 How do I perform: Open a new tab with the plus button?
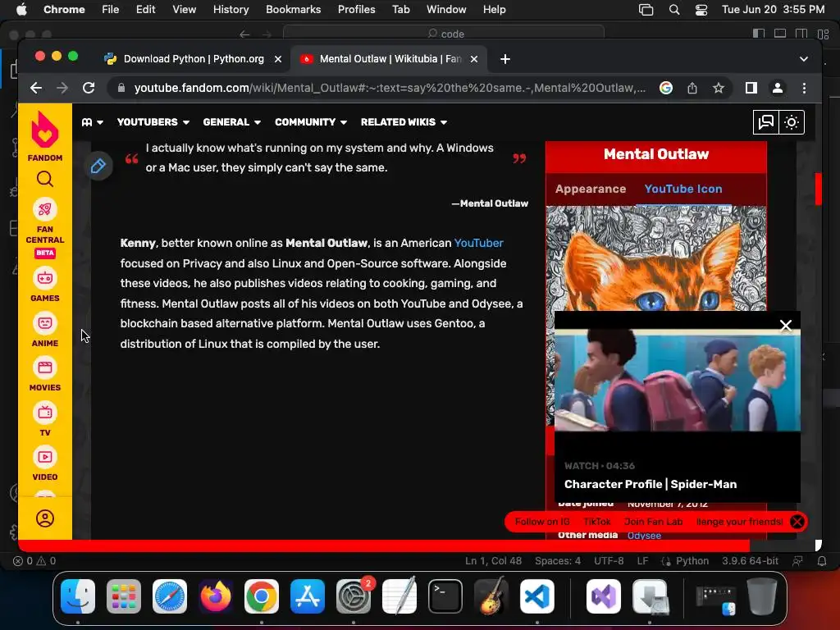[505, 59]
